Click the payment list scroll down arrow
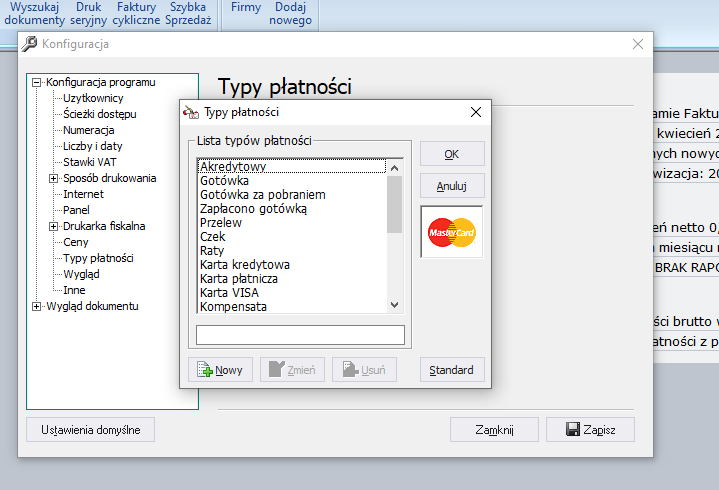Viewport: 719px width, 490px height. 394,305
